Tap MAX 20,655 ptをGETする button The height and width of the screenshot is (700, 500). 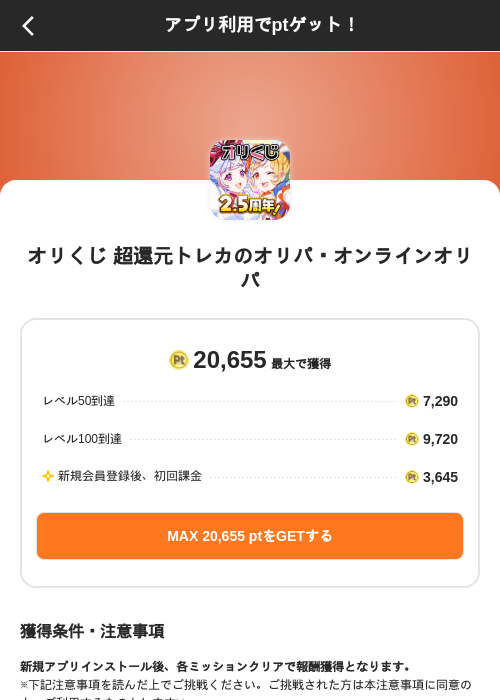(250, 536)
